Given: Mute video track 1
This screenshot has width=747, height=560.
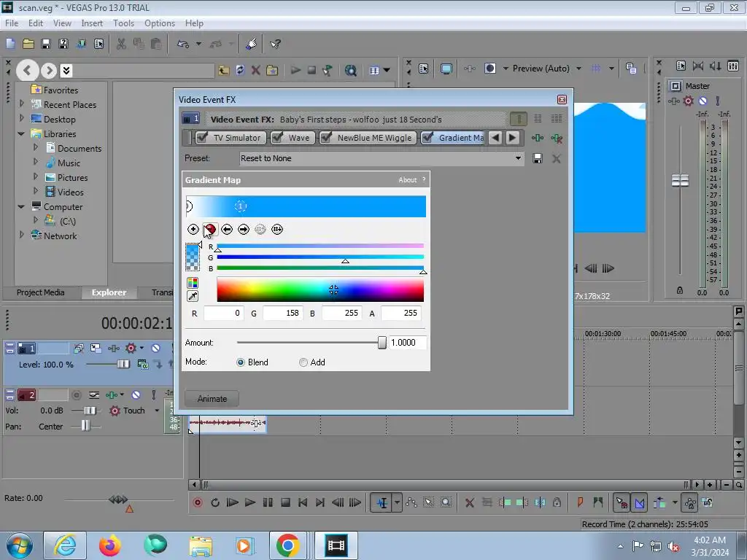Looking at the screenshot, I should click(x=155, y=349).
